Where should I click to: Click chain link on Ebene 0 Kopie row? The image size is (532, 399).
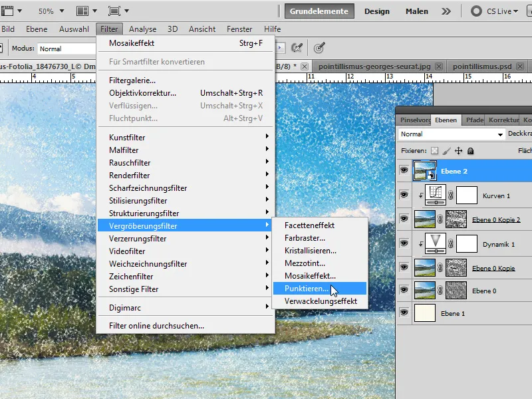(440, 268)
